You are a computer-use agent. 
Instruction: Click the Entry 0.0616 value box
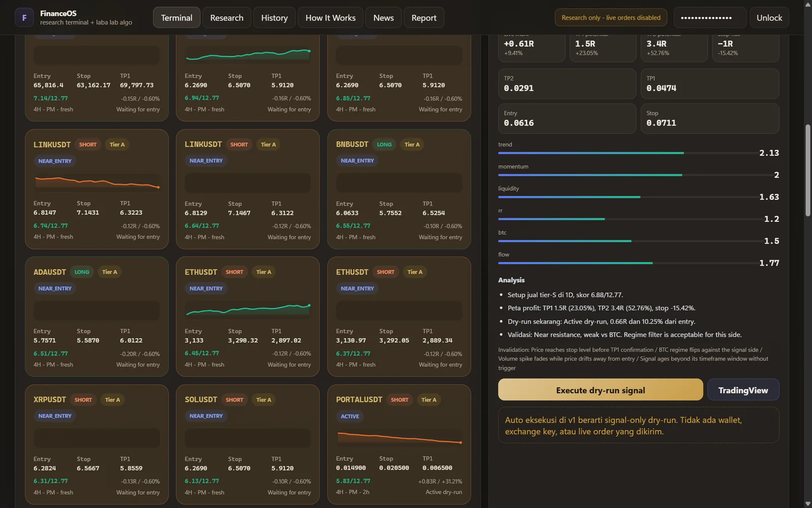click(567, 118)
